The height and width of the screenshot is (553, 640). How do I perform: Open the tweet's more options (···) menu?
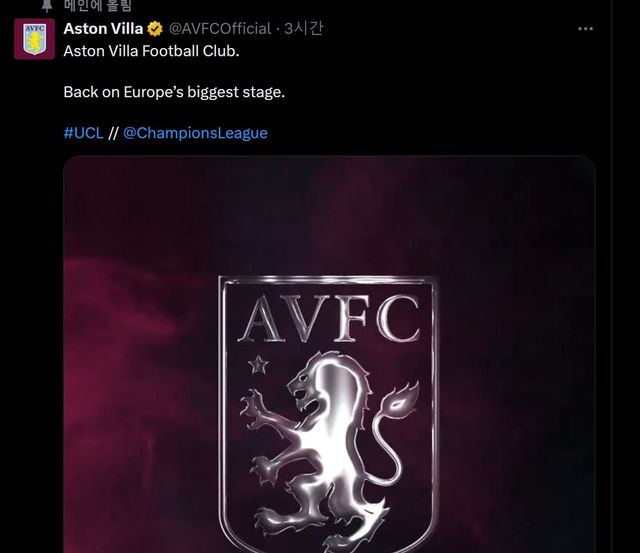pyautogui.click(x=586, y=29)
